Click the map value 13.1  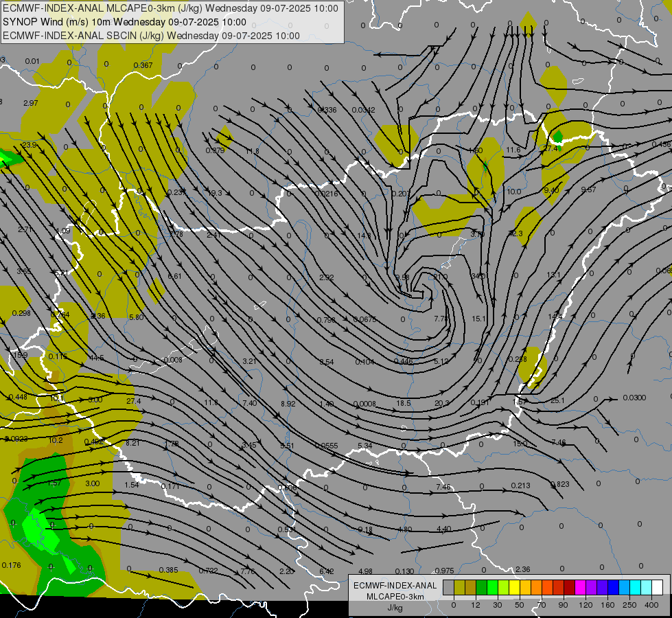553,275
